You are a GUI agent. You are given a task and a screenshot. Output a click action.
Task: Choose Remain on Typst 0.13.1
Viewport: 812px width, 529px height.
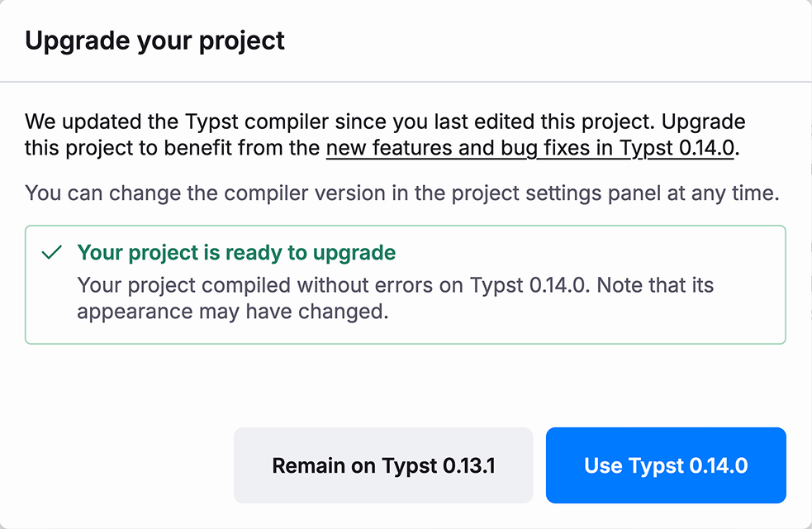click(383, 465)
